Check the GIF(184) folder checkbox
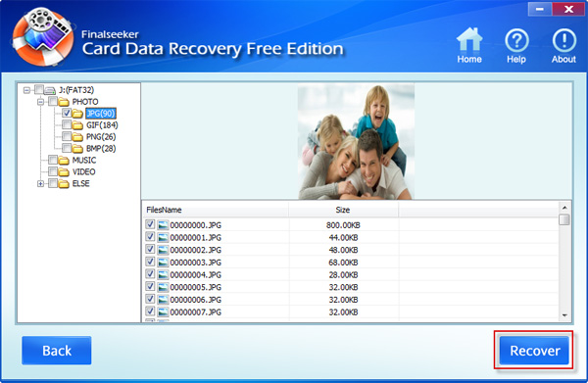Viewport: 588px width, 383px height. [x=67, y=124]
